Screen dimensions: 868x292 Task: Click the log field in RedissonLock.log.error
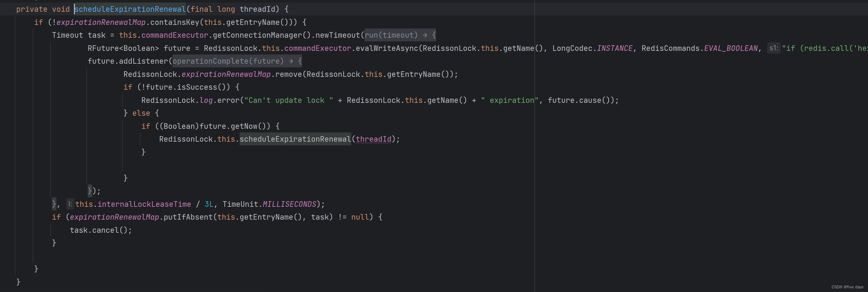click(x=206, y=100)
